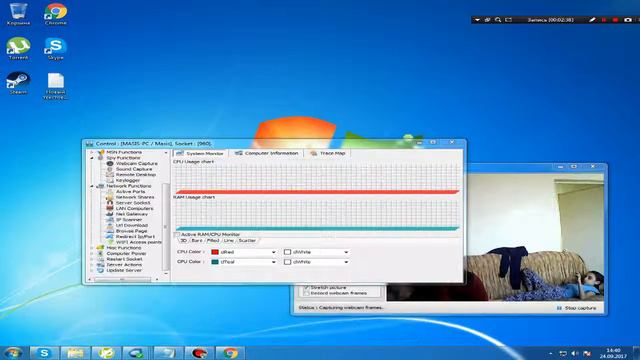Click the WIFI Access points tree icon
The height and width of the screenshot is (360, 640).
(110, 242)
